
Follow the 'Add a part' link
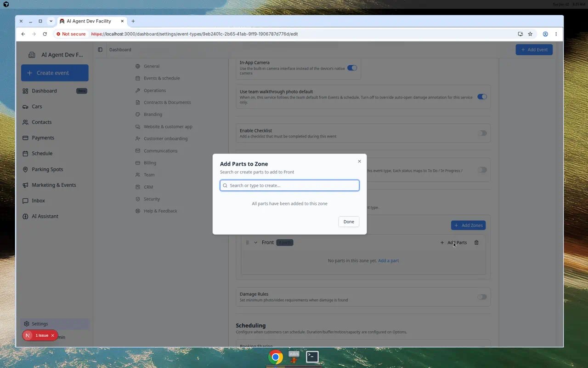click(x=389, y=261)
